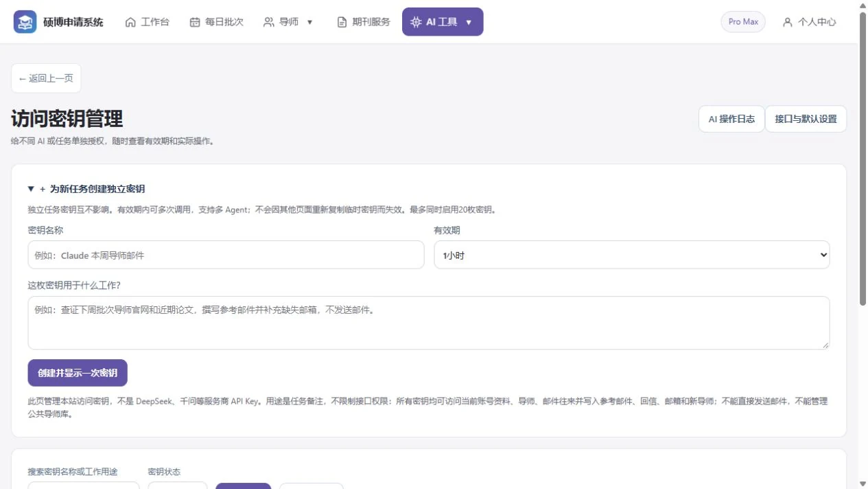Image resolution: width=868 pixels, height=489 pixels.
Task: Open 期刊服务 from the top bar
Action: 364,22
